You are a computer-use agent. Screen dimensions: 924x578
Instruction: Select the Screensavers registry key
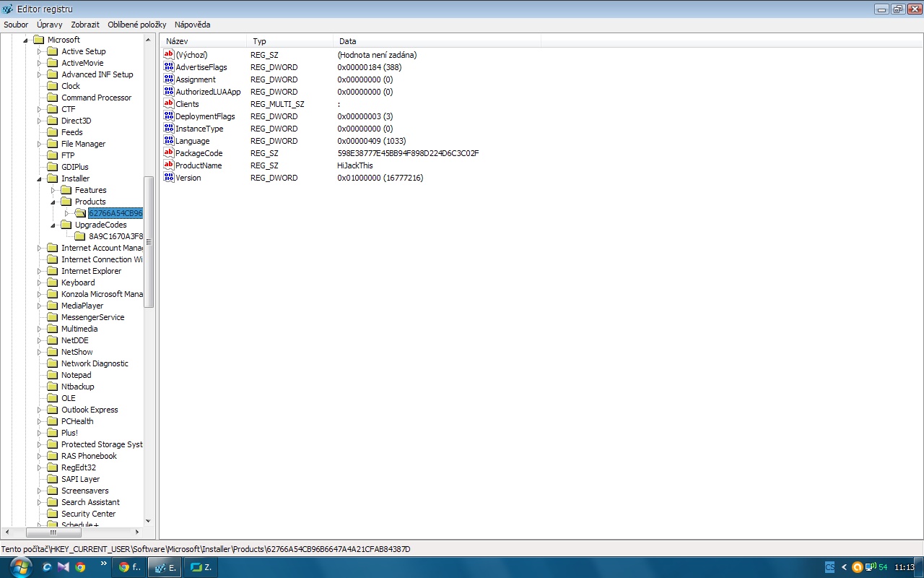coord(84,491)
